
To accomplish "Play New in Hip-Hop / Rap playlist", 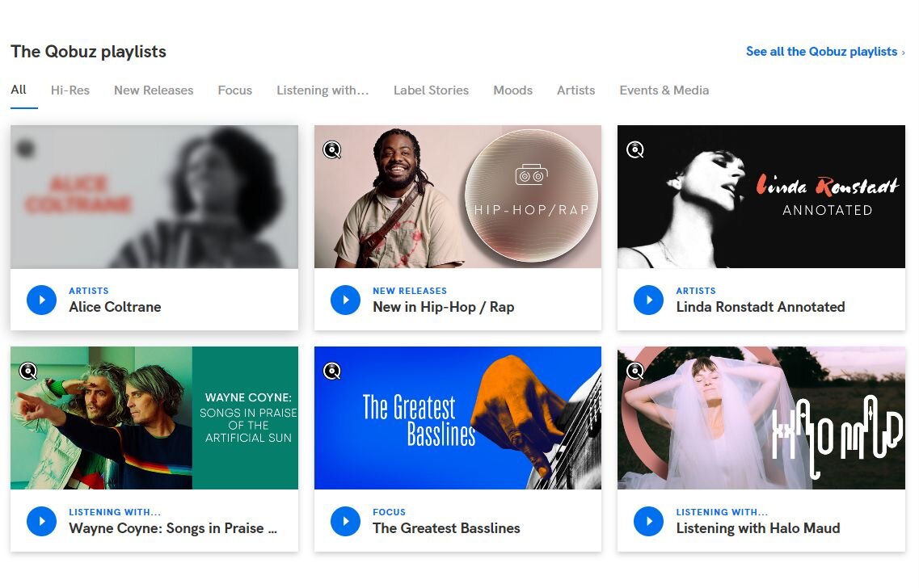I will click(345, 300).
